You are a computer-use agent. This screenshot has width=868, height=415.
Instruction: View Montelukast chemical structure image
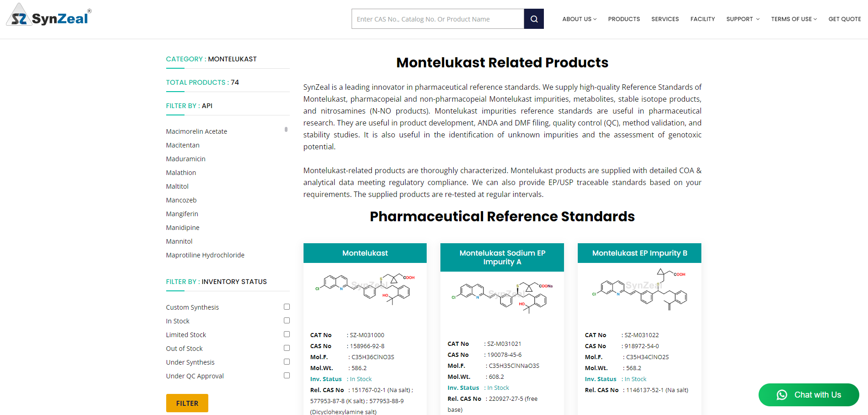pyautogui.click(x=365, y=290)
